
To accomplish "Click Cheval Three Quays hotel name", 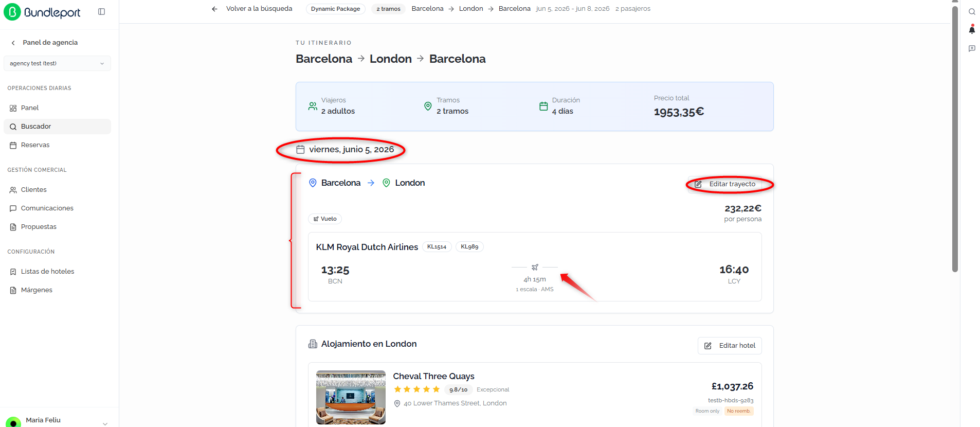I will click(434, 377).
